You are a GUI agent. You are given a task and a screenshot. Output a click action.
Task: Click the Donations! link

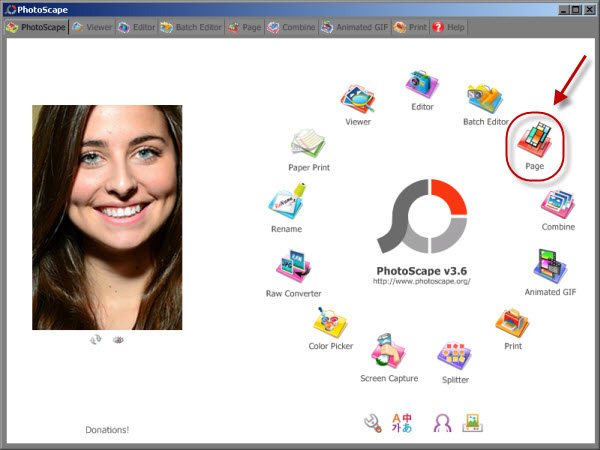pos(107,430)
